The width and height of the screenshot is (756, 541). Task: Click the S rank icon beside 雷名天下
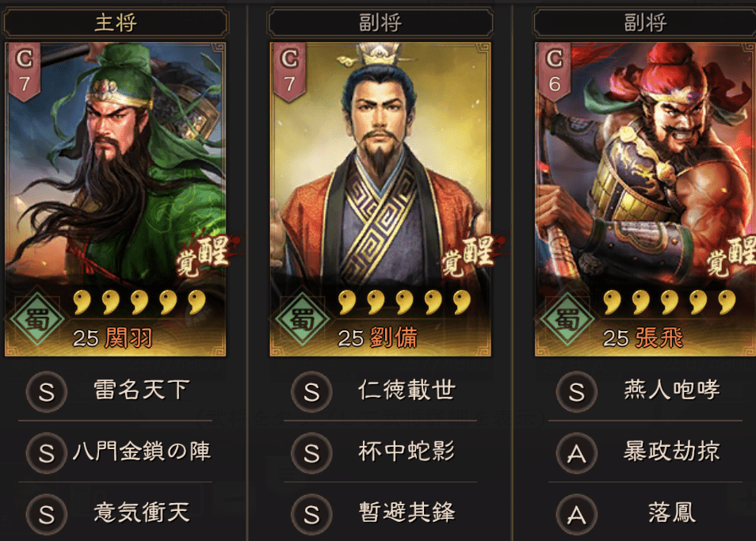coord(47,391)
